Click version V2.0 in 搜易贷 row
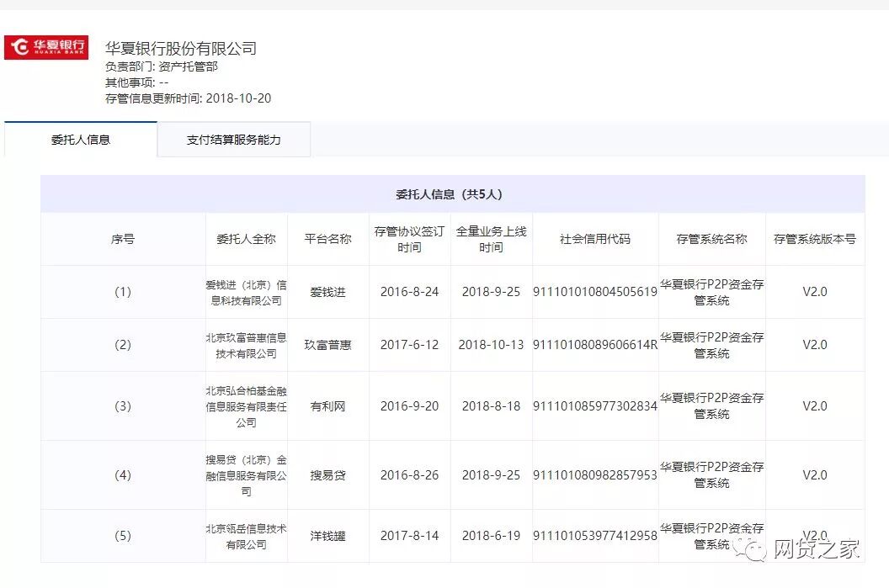Image resolution: width=889 pixels, height=588 pixels. tap(815, 475)
